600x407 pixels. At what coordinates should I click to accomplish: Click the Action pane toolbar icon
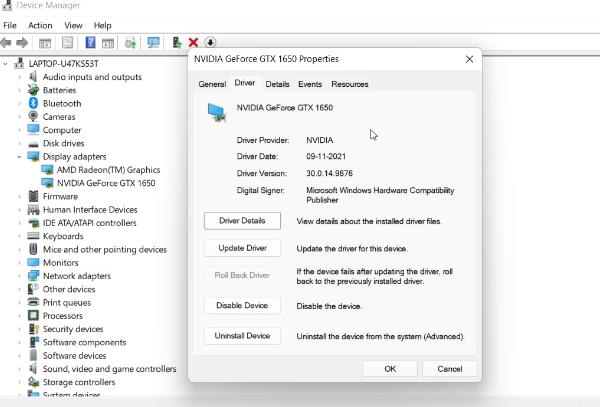[108, 43]
